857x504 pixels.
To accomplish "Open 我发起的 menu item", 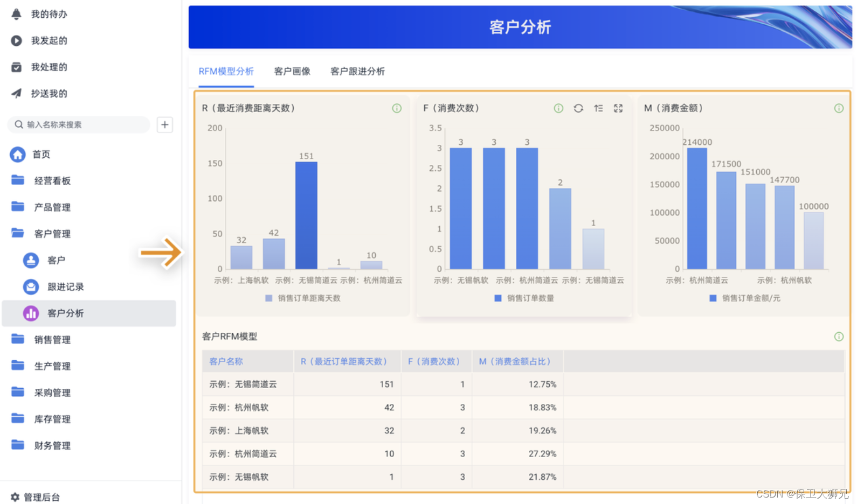I will [49, 40].
